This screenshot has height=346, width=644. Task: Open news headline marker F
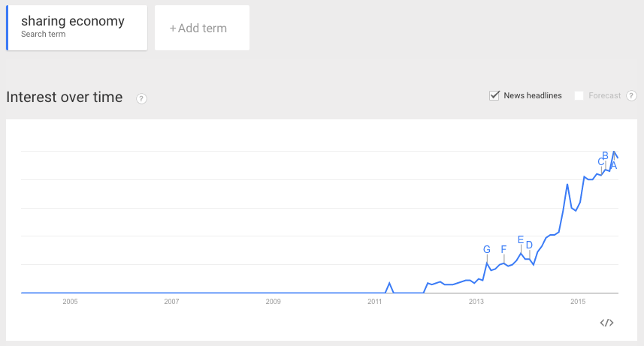tap(503, 249)
